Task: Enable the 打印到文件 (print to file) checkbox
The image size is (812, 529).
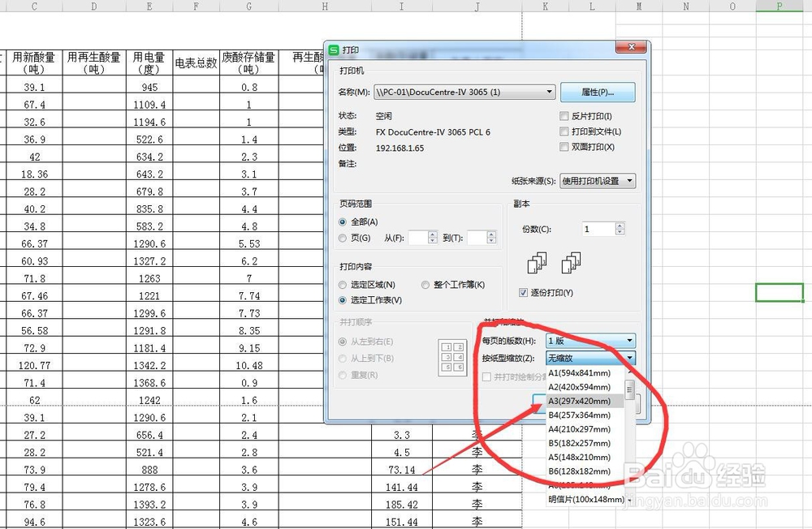Action: (x=564, y=131)
